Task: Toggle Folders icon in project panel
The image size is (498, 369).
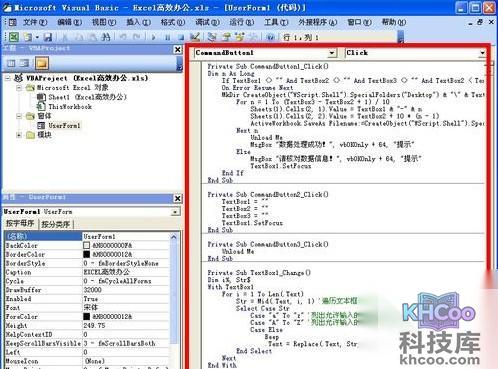Action: tap(42, 63)
